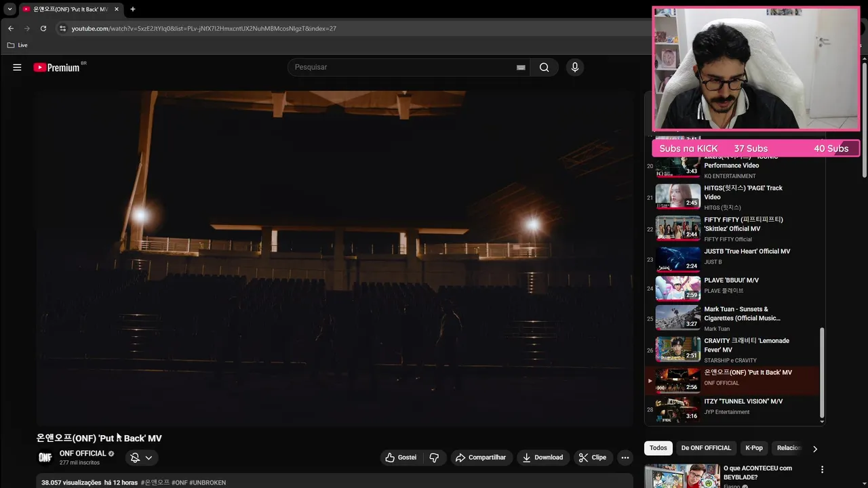868x488 pixels.
Task: Select the Todos filter chip
Action: (658, 448)
